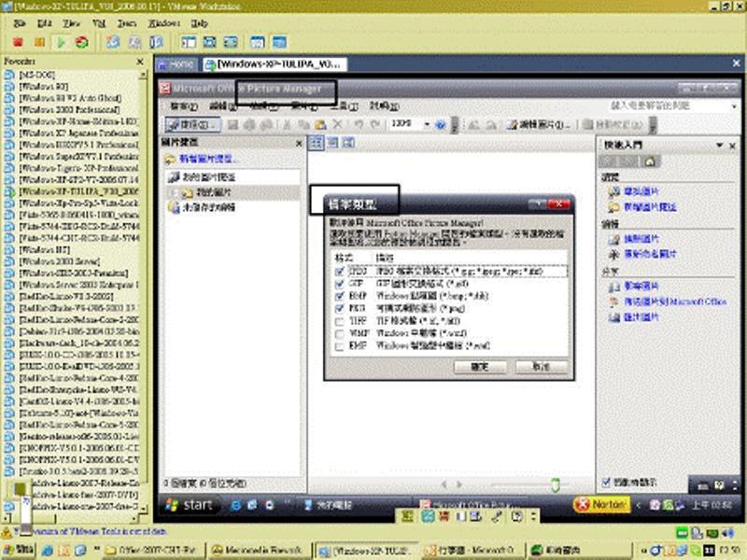Click the Cancel button in file types dialog
The image size is (747, 560).
(x=542, y=367)
